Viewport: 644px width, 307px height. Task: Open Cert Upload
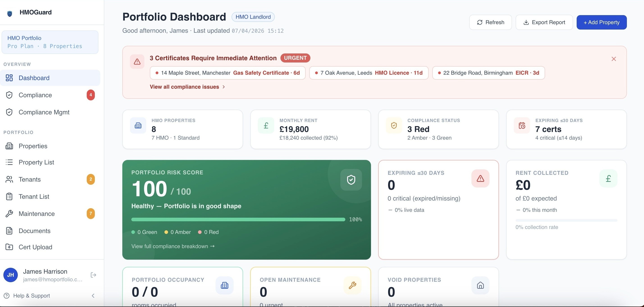point(50,247)
